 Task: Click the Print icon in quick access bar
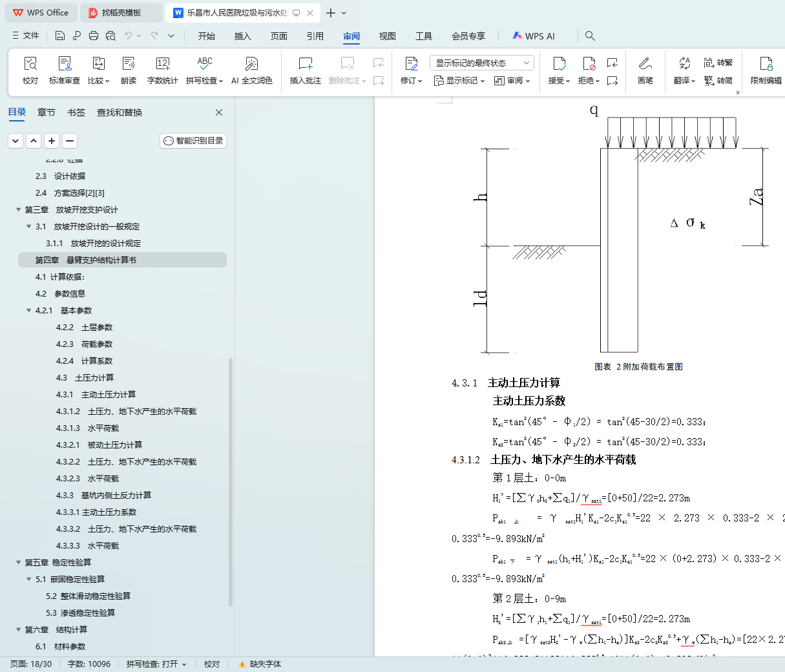coord(94,36)
